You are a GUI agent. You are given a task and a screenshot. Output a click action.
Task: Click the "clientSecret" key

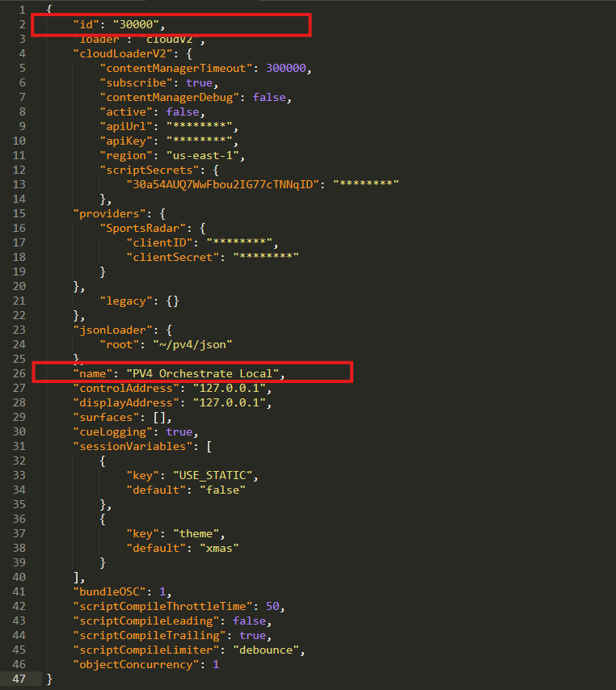click(x=173, y=258)
